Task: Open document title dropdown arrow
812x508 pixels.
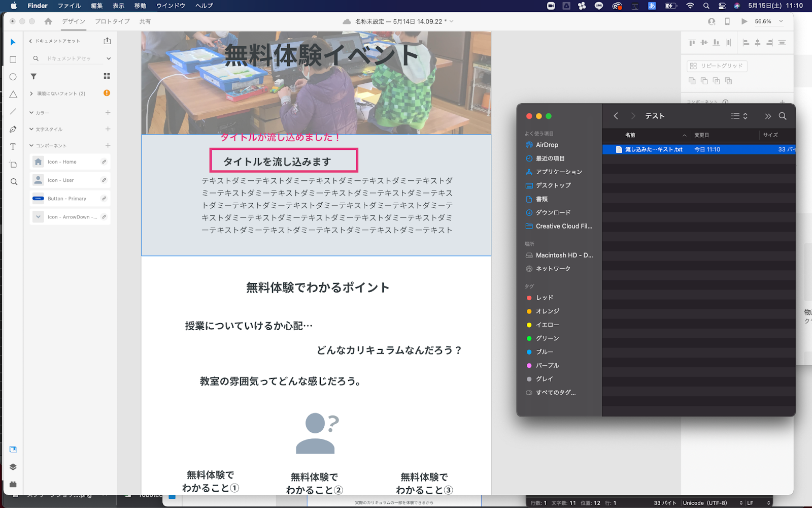Action: pyautogui.click(x=451, y=21)
